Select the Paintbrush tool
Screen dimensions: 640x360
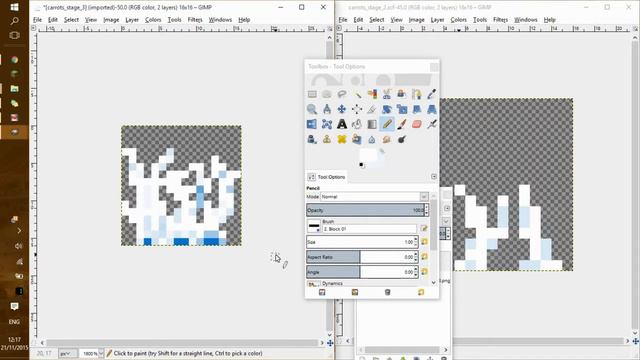(x=402, y=124)
